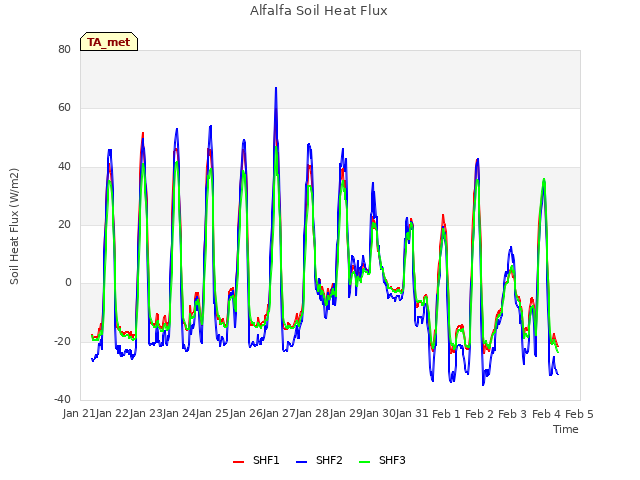Click the Feb 5 x-axis tick label
Image resolution: width=640 pixels, height=480 pixels.
(579, 414)
